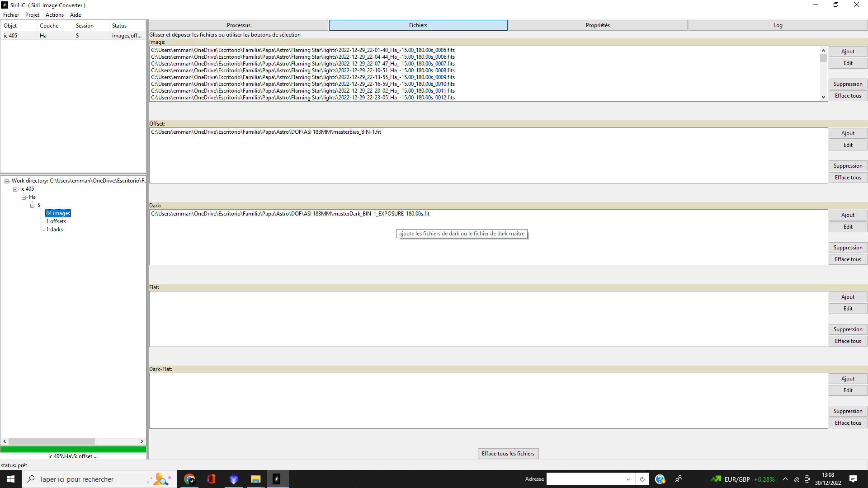Open the Adresse dropdown arrow
868x488 pixels.
(x=628, y=479)
